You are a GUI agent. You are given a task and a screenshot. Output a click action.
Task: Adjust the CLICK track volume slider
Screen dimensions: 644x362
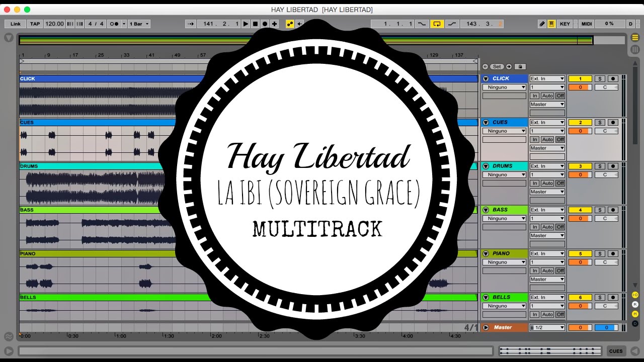tap(580, 87)
